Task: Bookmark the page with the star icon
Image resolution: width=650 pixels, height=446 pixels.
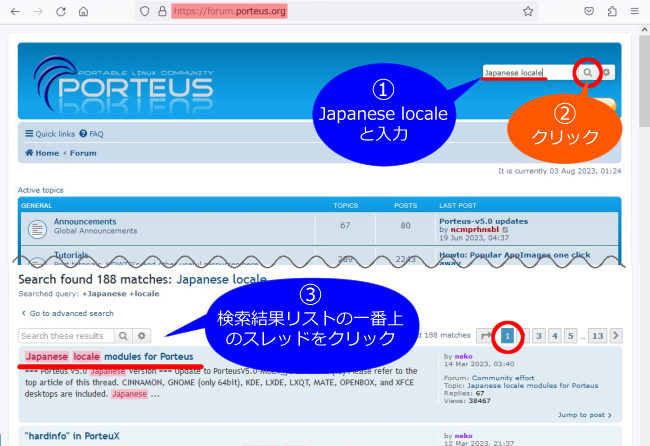Action: click(528, 11)
